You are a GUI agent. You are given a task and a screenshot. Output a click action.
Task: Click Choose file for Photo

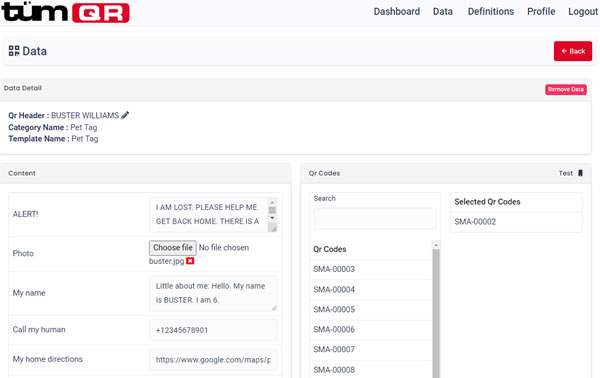coord(173,248)
